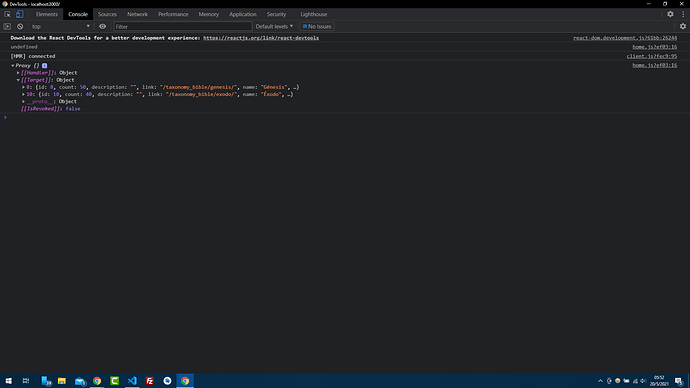Open the Windows Start menu
Viewport: 690px width, 388px height.
click(8, 381)
